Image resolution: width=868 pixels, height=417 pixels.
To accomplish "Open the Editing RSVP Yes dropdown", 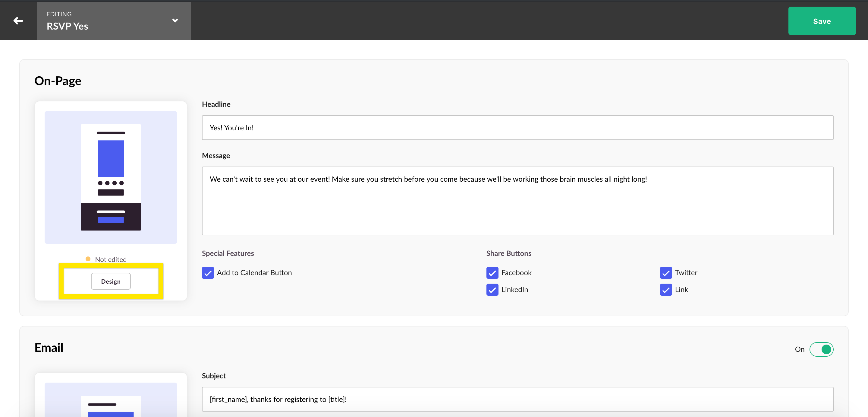I will (x=114, y=21).
